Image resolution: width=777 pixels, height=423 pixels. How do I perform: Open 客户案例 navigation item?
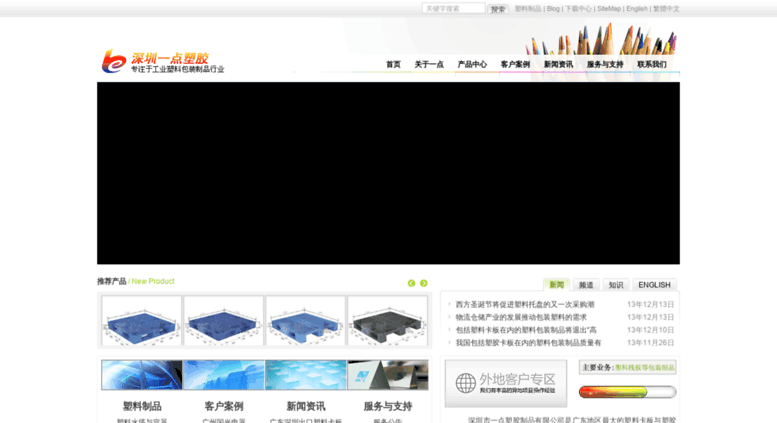point(515,64)
